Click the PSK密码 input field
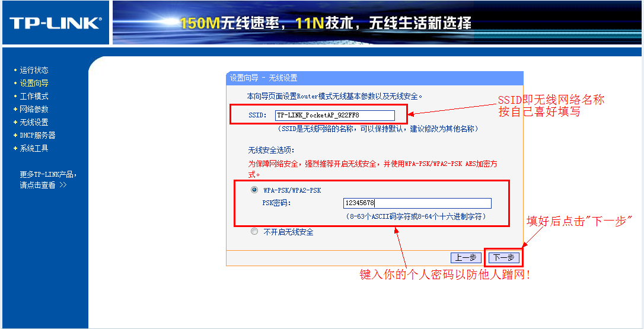This screenshot has height=329, width=644. pyautogui.click(x=417, y=203)
